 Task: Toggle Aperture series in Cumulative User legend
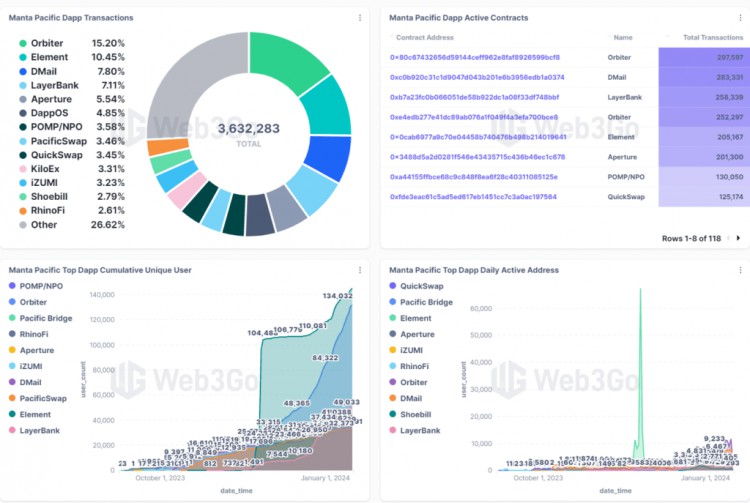pyautogui.click(x=32, y=350)
